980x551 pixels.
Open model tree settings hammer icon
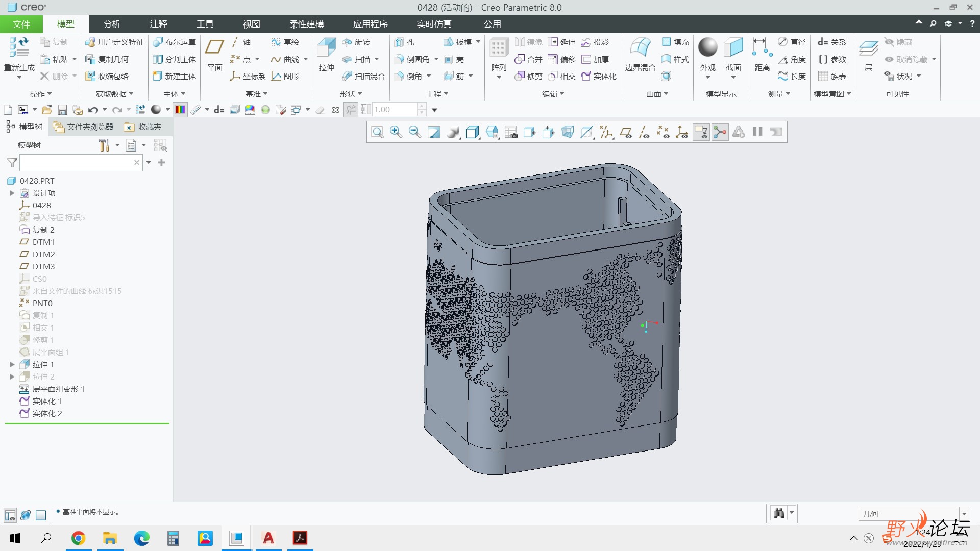click(x=104, y=145)
